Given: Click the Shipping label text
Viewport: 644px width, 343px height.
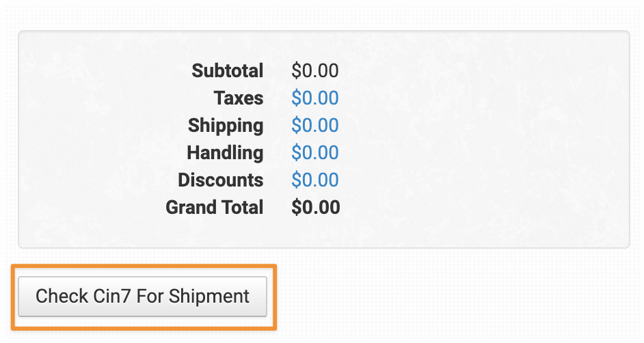Looking at the screenshot, I should tap(226, 126).
